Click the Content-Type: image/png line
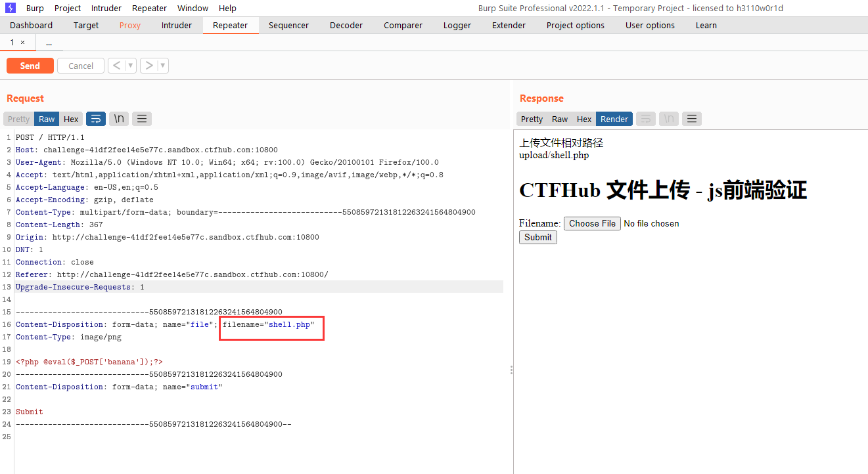Viewport: 868px width, 474px height. (x=68, y=337)
